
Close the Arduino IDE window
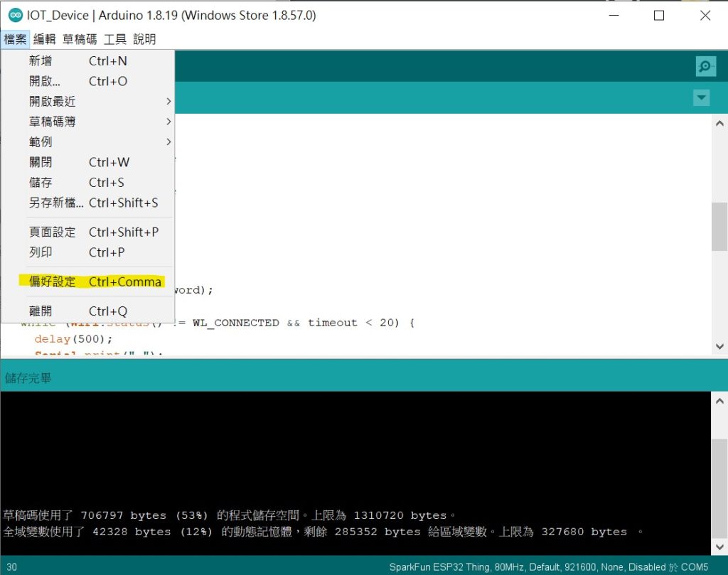coord(705,16)
